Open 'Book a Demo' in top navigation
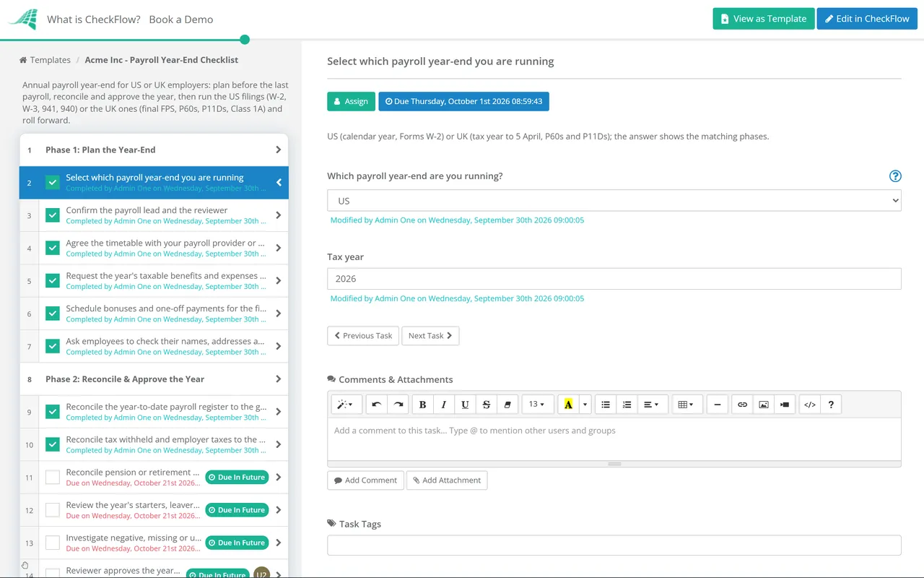Viewport: 924px width, 578px height. (181, 20)
